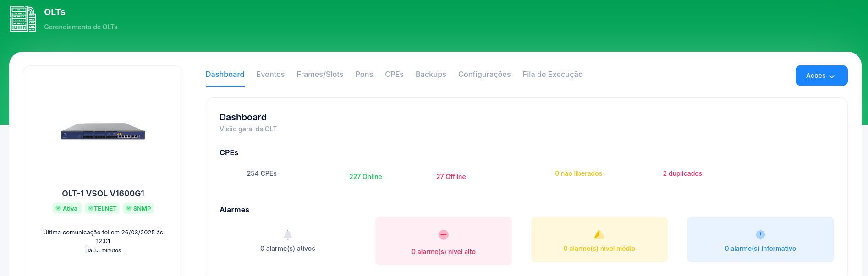Image resolution: width=868 pixels, height=276 pixels.
Task: Click the check icon in TELNET badge
Action: [91, 208]
